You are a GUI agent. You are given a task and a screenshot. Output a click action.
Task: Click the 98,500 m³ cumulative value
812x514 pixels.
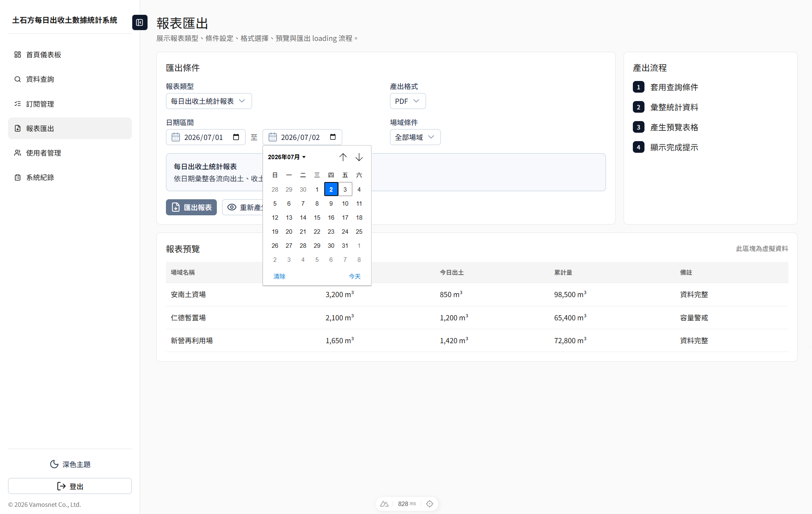click(x=570, y=294)
